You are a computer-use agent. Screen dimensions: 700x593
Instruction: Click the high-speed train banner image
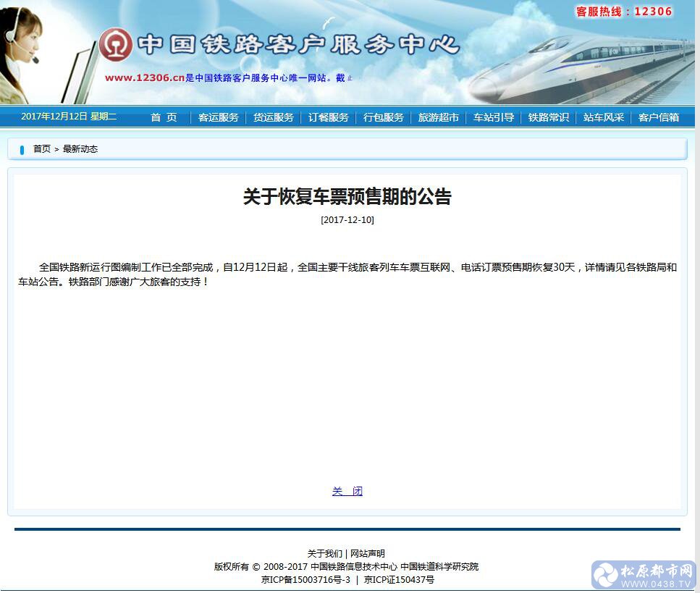point(581,70)
